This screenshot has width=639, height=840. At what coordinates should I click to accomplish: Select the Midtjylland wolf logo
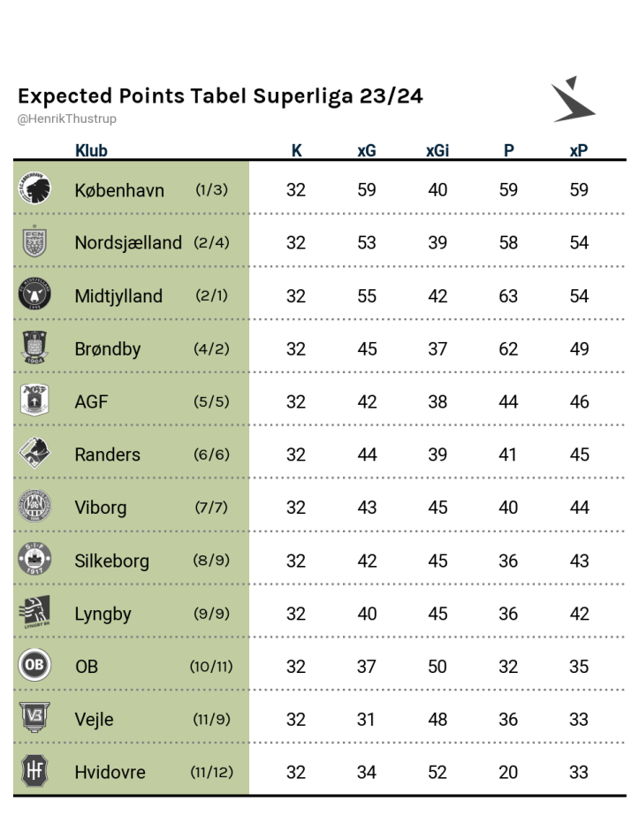[x=34, y=294]
